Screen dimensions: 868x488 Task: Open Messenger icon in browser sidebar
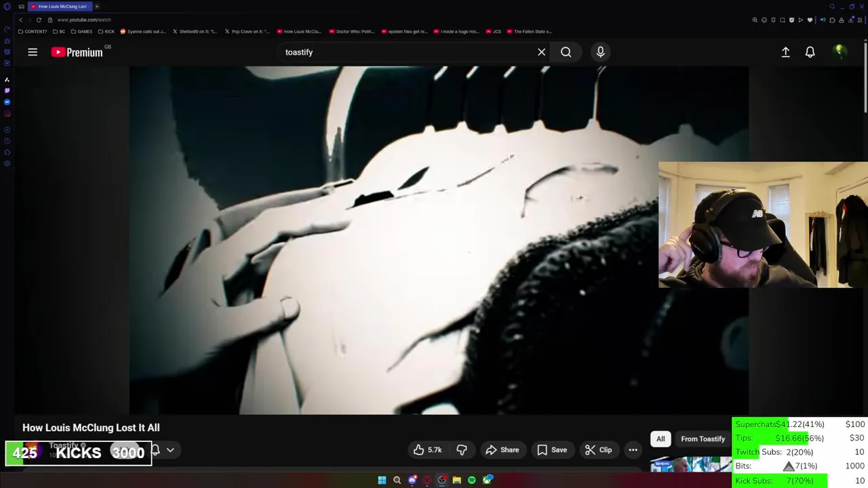[x=7, y=102]
